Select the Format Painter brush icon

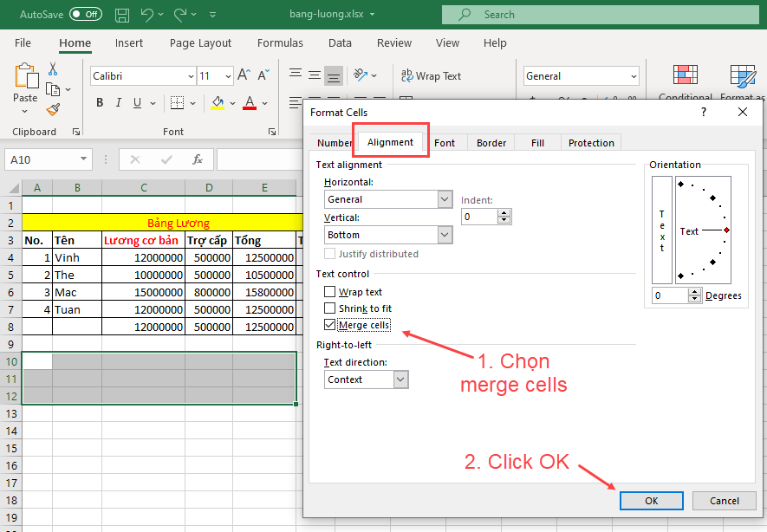click(x=54, y=109)
